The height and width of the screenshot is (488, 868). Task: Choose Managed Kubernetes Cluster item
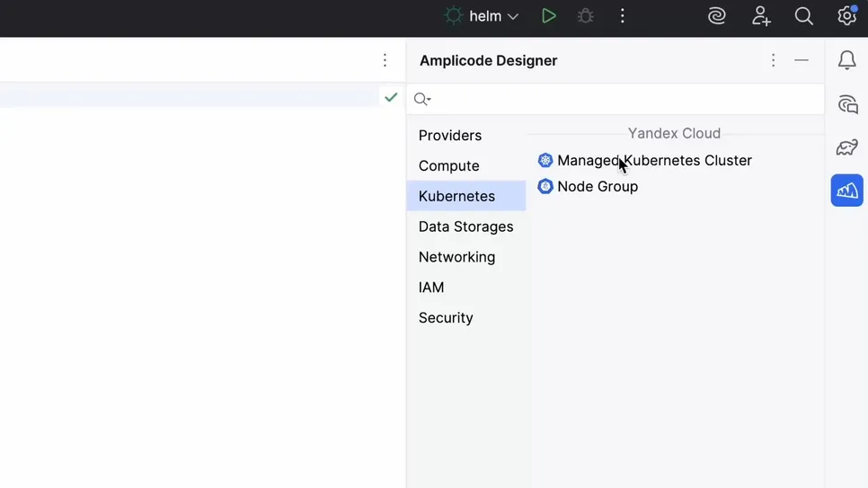click(654, 161)
